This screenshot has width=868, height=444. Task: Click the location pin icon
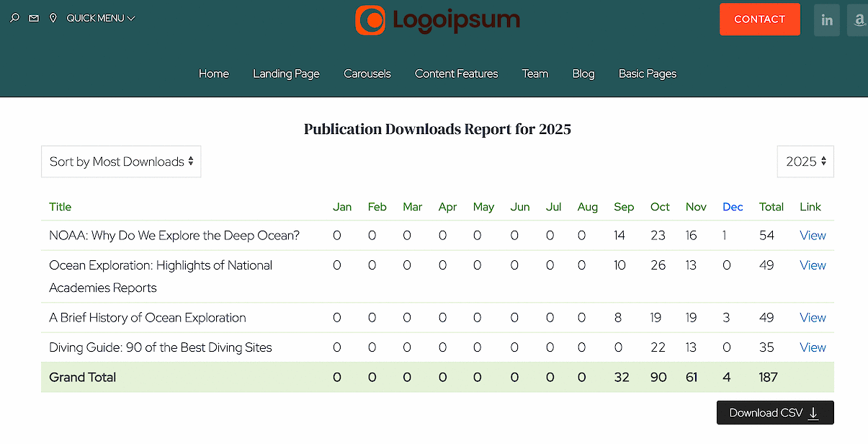click(53, 18)
